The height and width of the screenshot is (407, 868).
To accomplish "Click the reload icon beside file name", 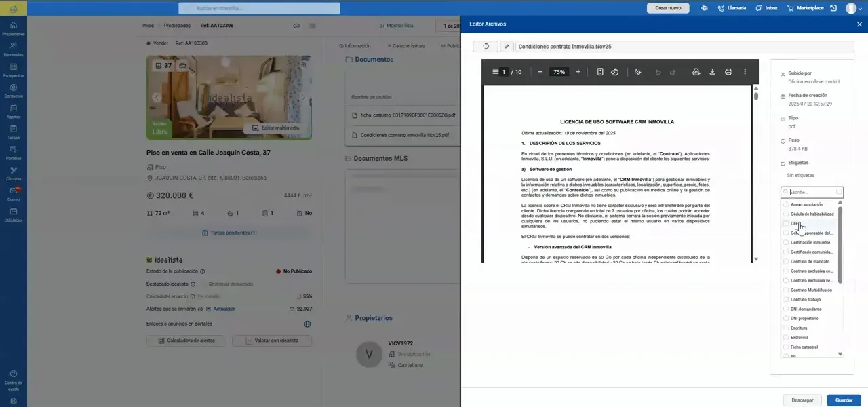I will click(486, 47).
